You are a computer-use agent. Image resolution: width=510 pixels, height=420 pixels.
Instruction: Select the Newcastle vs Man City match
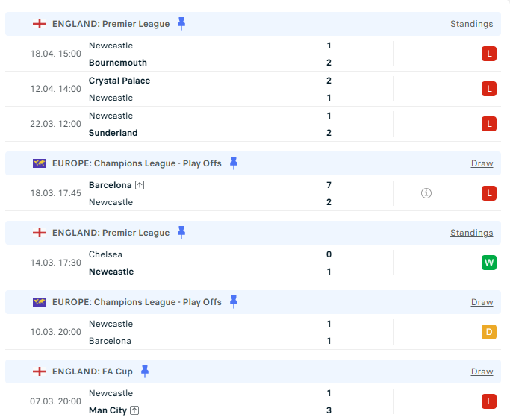[209, 401]
